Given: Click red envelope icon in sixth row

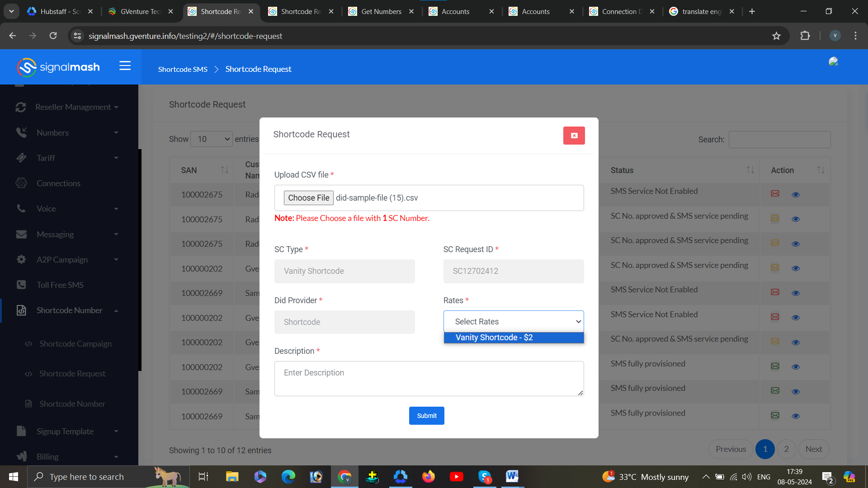Looking at the screenshot, I should coord(775,317).
